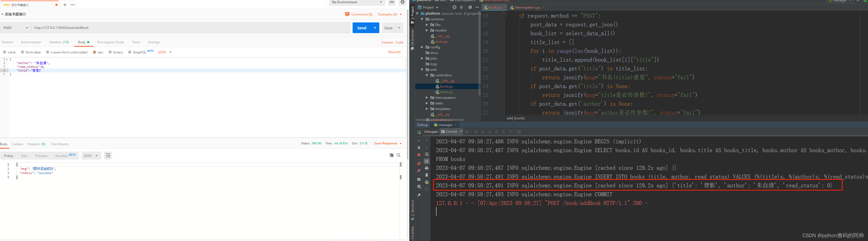Search within the response body
This screenshot has width=868, height=241.
[x=399, y=155]
